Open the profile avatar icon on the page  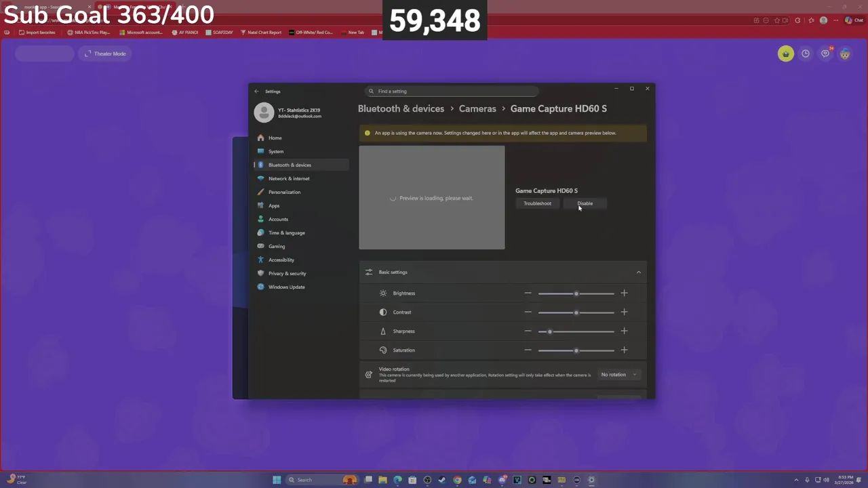click(x=845, y=54)
